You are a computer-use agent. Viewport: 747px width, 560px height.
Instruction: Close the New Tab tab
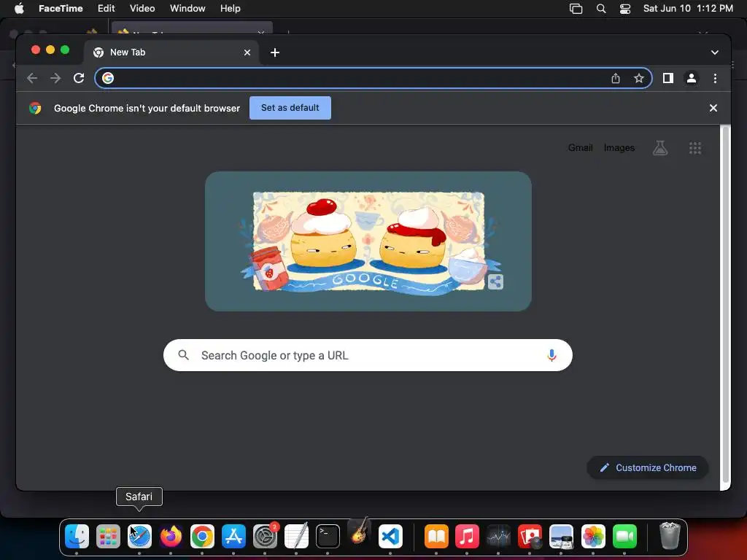tap(247, 52)
